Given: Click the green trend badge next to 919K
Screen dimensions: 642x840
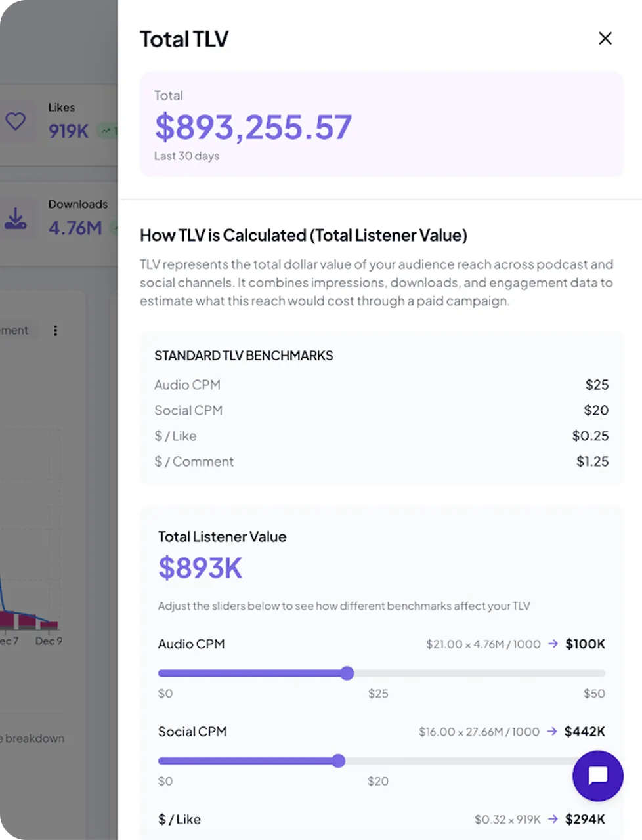Looking at the screenshot, I should click(108, 131).
